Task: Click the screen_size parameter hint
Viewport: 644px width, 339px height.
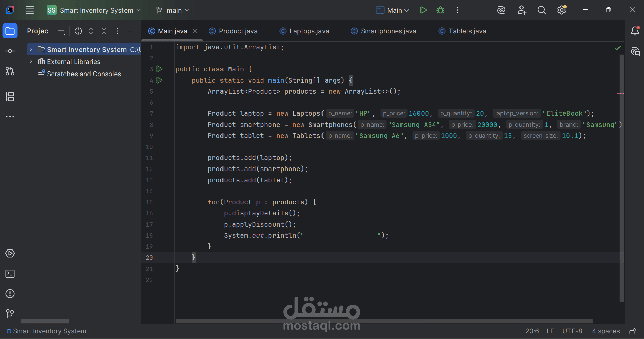Action: click(541, 136)
